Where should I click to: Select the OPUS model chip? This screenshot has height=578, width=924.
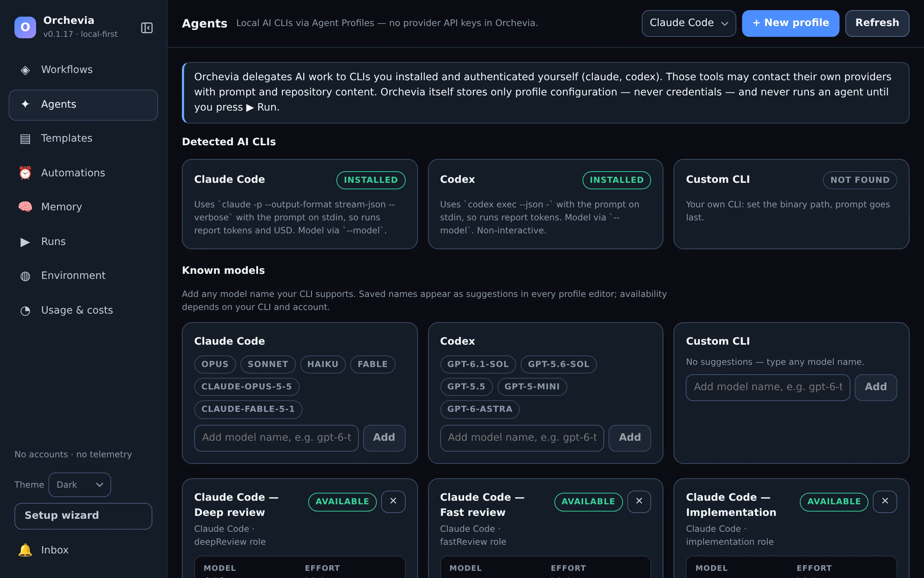tap(215, 364)
